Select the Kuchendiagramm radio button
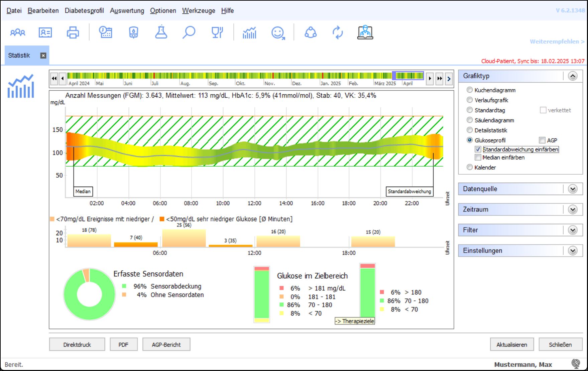This screenshot has height=371, width=588. point(470,90)
